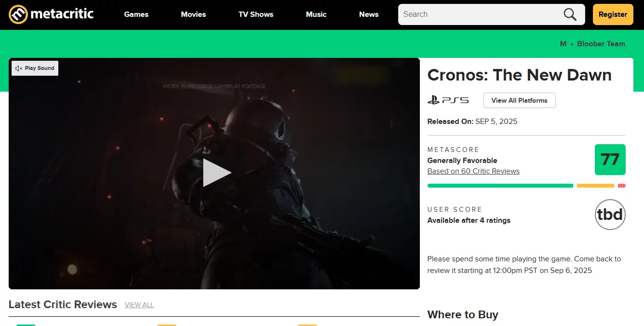Viewport: 644px width, 326px height.
Task: Toggle Play Sound on the video
Action: [x=35, y=68]
